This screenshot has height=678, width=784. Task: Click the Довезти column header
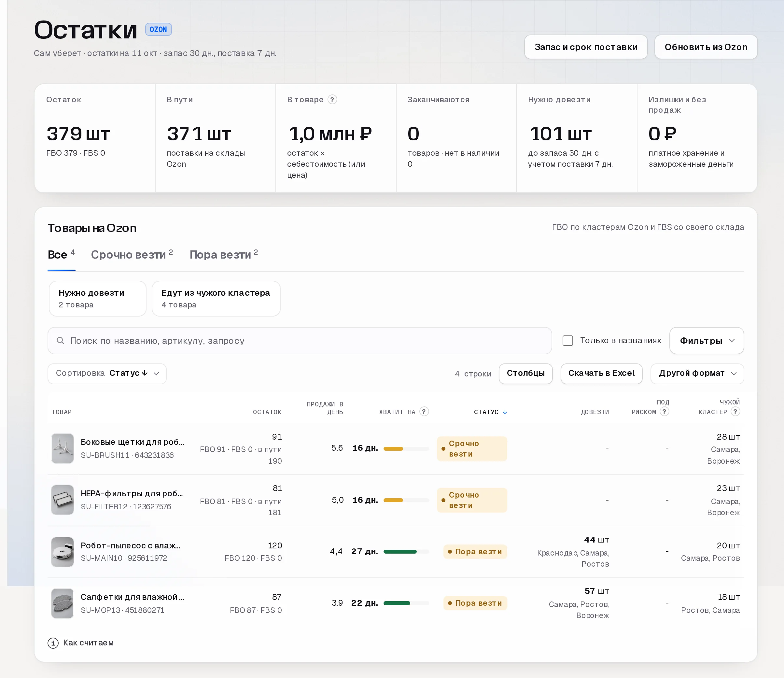(595, 412)
